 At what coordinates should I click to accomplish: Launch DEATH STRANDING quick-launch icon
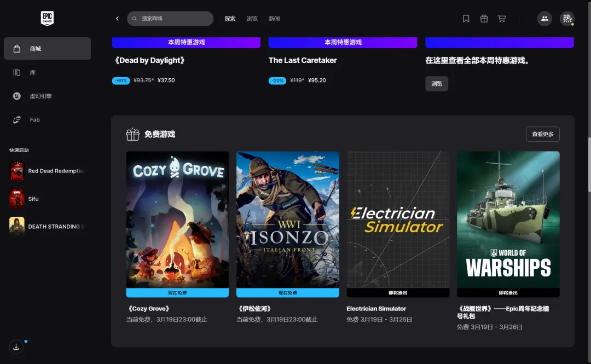coord(16,226)
